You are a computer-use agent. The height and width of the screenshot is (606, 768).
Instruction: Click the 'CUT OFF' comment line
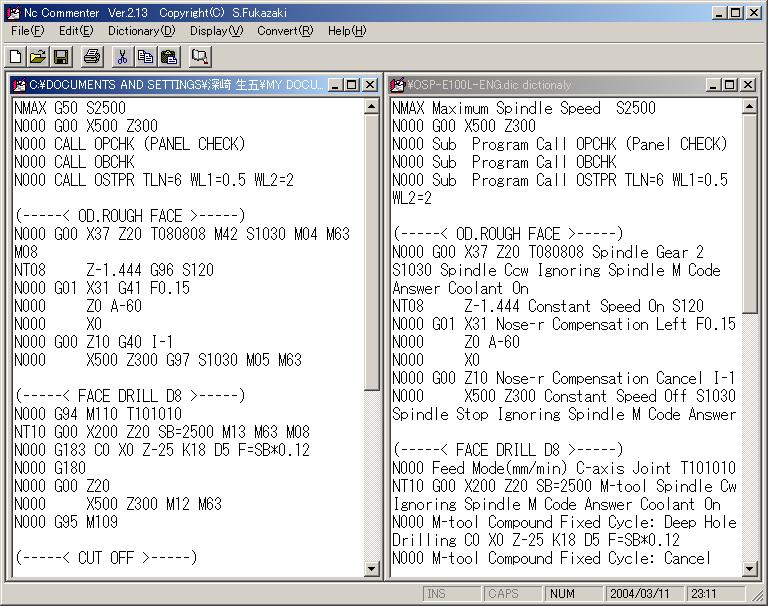[106, 558]
